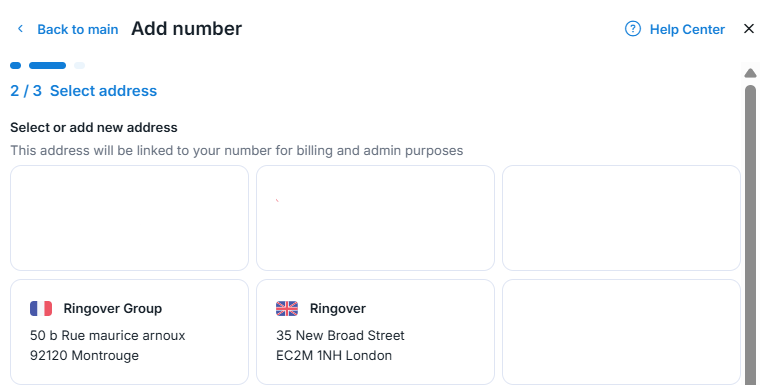This screenshot has width=767, height=385.
Task: Click the UK flag icon
Action: click(287, 309)
